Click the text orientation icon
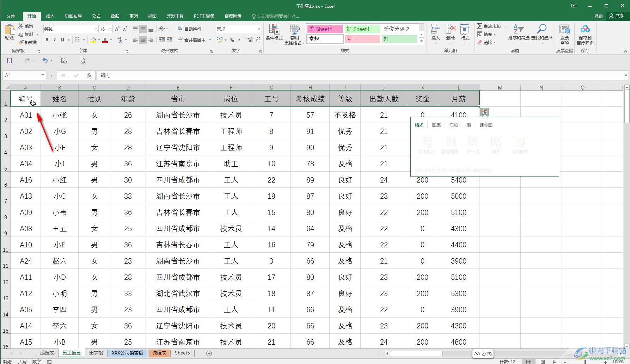The image size is (630, 364). 162,29
